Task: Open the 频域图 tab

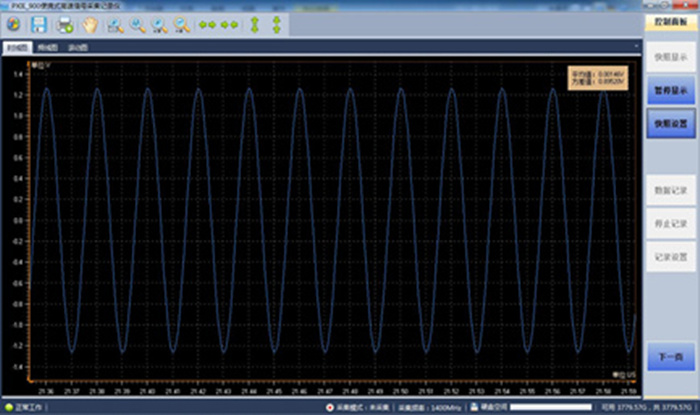Action: (x=47, y=47)
